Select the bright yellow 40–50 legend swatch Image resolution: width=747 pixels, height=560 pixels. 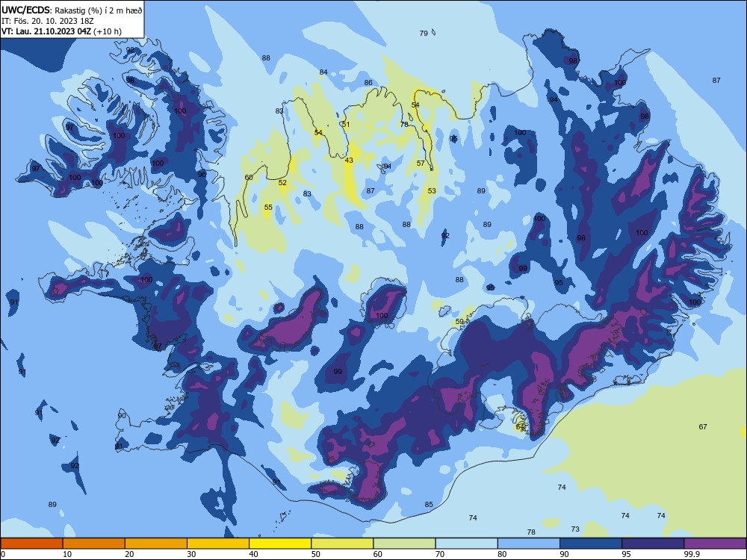click(x=280, y=544)
